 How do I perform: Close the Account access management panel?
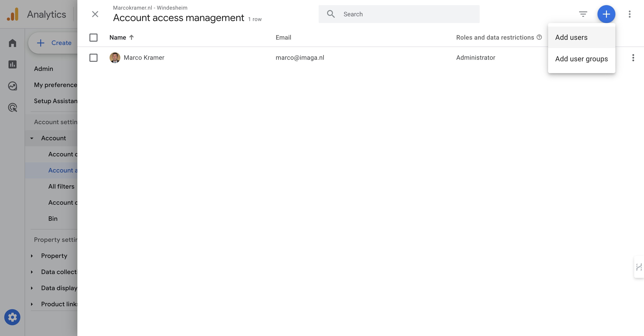pos(95,14)
